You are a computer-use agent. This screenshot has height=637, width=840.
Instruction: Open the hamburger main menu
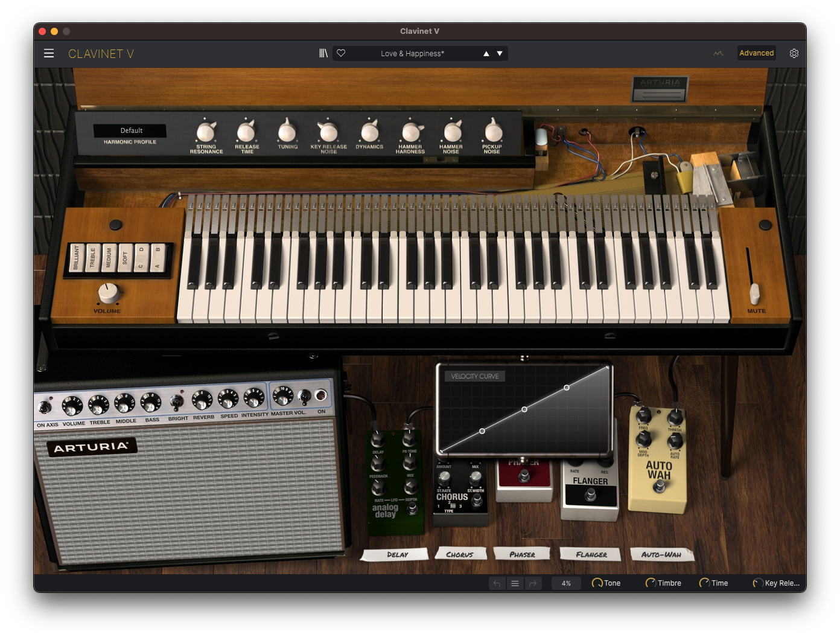pos(49,53)
